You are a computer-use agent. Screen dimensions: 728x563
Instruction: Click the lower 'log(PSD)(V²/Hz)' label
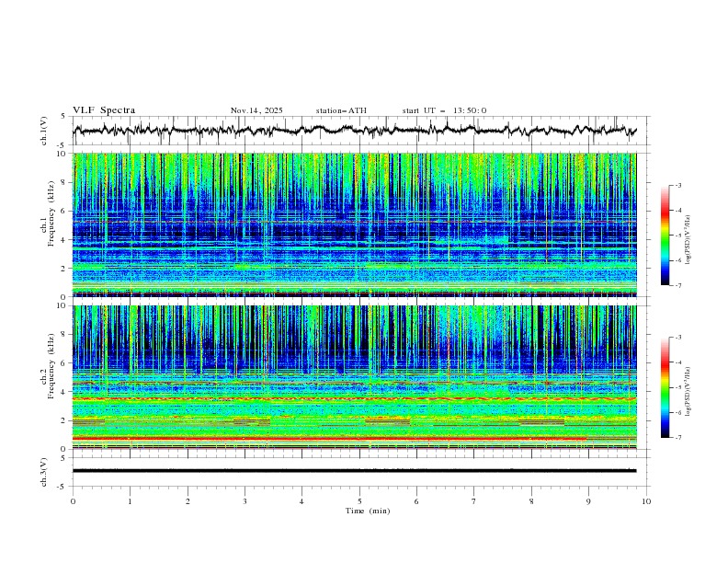(688, 391)
